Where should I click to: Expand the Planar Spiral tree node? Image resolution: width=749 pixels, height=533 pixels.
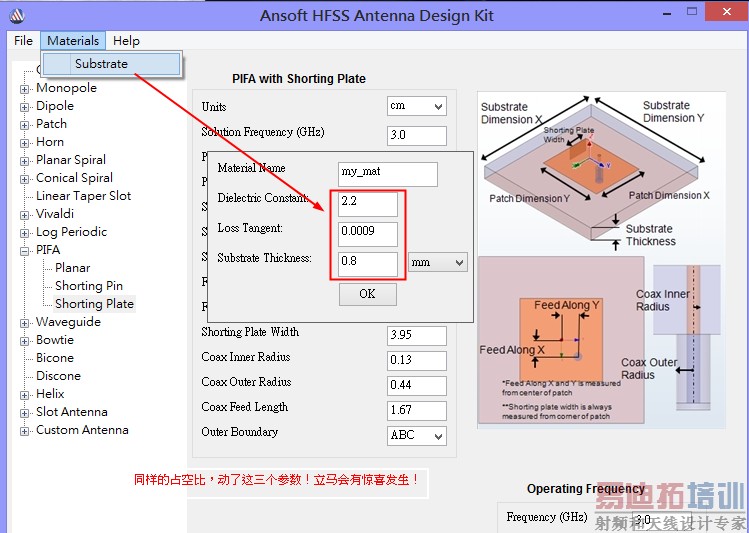point(24,161)
